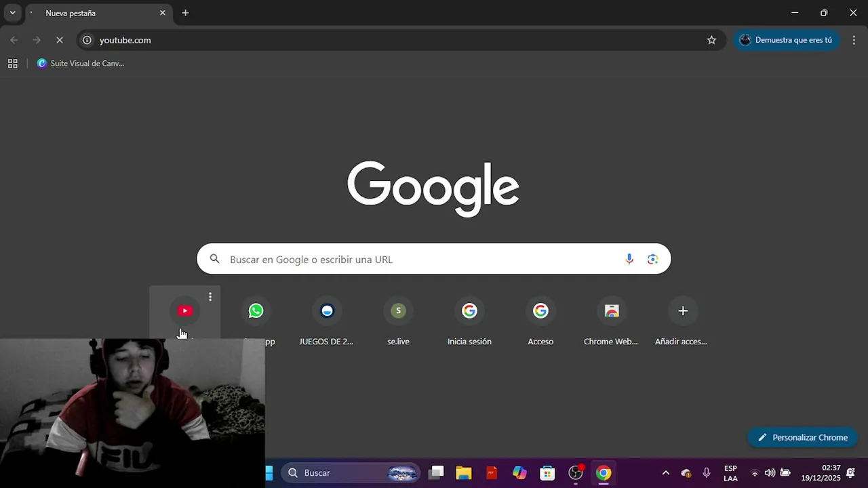Image resolution: width=868 pixels, height=488 pixels.
Task: Start a voice search with the microphone icon
Action: click(x=629, y=259)
